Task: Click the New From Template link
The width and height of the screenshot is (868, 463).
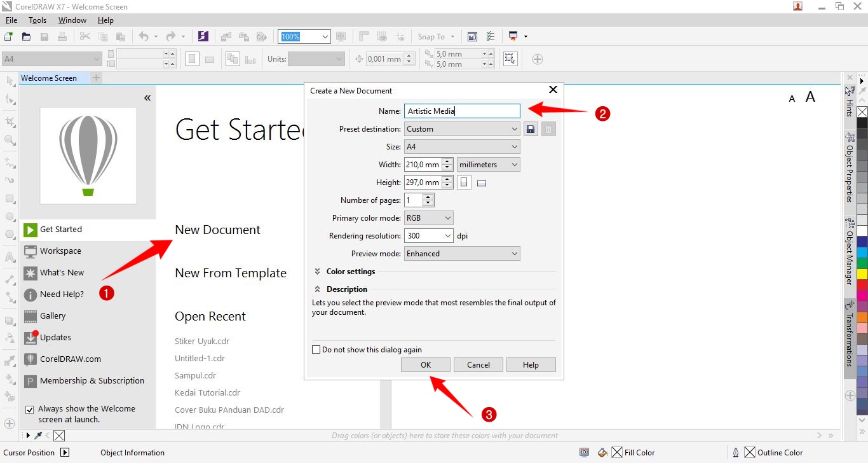Action: 231,273
